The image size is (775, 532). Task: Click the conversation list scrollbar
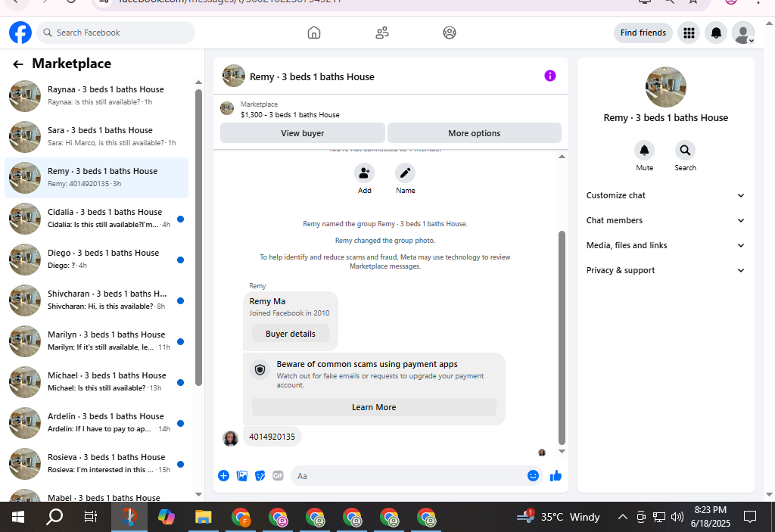198,238
